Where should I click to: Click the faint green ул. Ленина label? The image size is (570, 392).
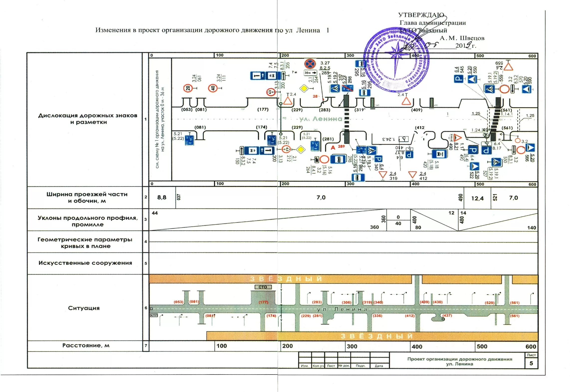click(321, 119)
